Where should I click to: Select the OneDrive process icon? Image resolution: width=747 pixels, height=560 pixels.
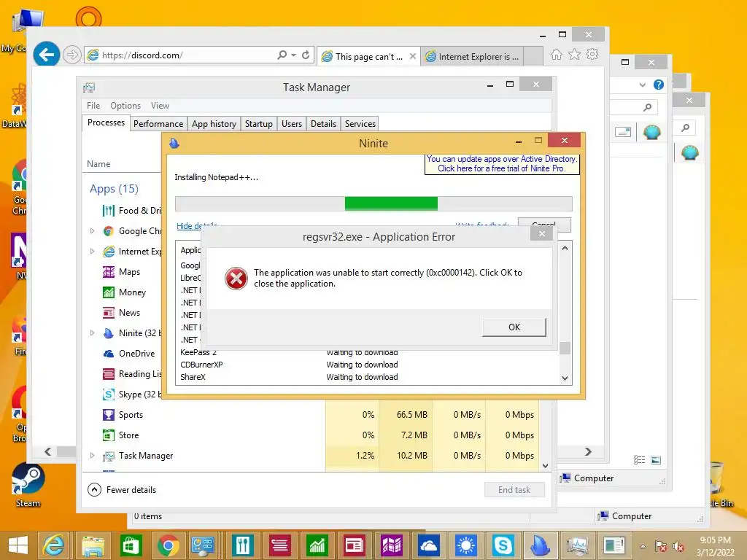109,354
